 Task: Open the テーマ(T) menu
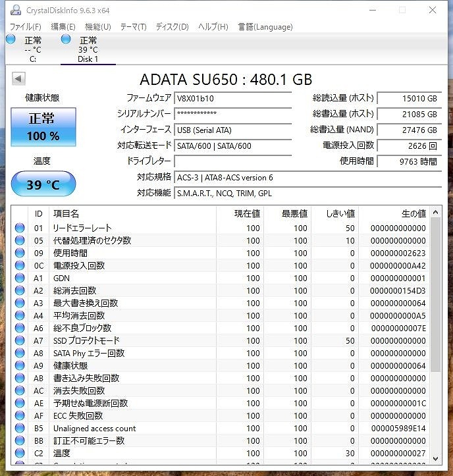point(133,27)
